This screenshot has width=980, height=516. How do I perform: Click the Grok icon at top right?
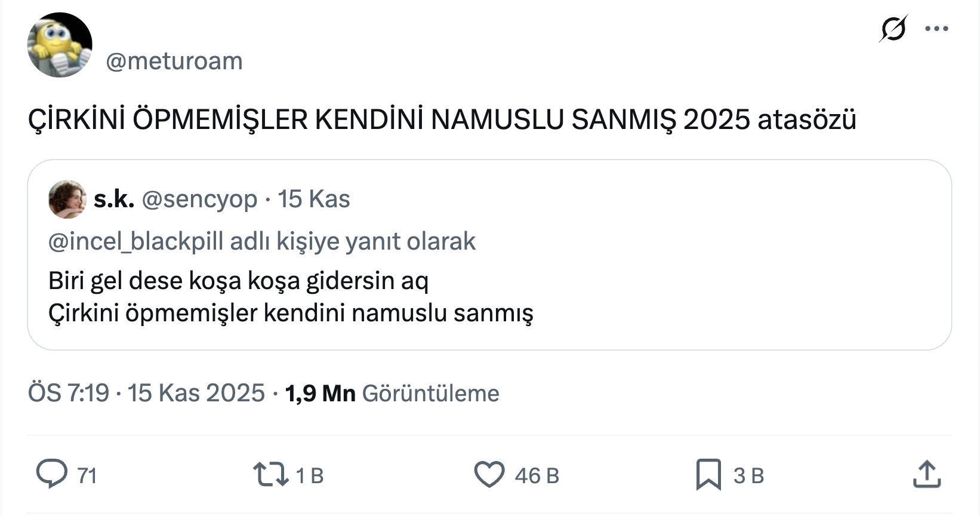point(893,29)
